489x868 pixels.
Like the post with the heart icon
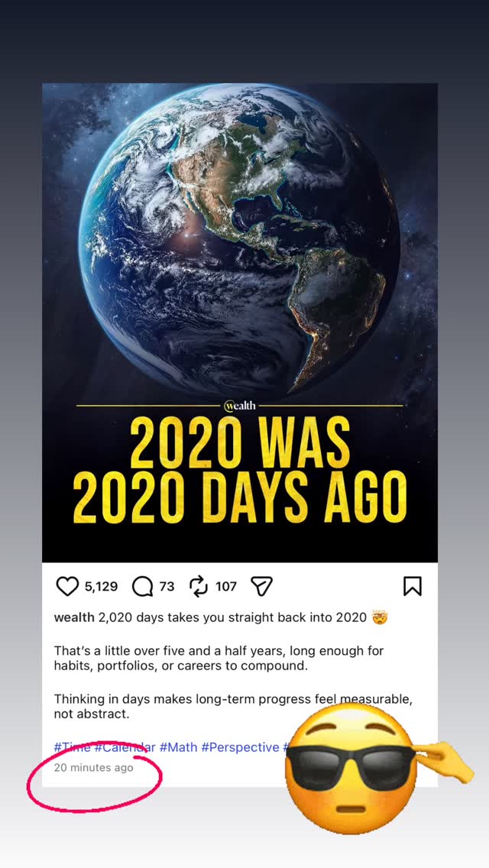(x=68, y=587)
